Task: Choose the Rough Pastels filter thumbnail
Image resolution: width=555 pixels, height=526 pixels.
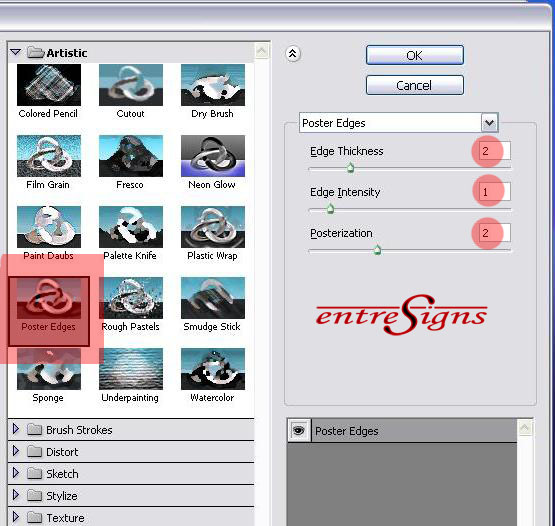Action: (131, 298)
